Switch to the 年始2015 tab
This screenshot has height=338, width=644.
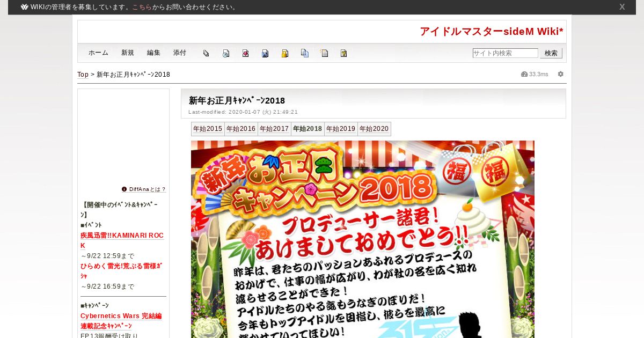(208, 129)
